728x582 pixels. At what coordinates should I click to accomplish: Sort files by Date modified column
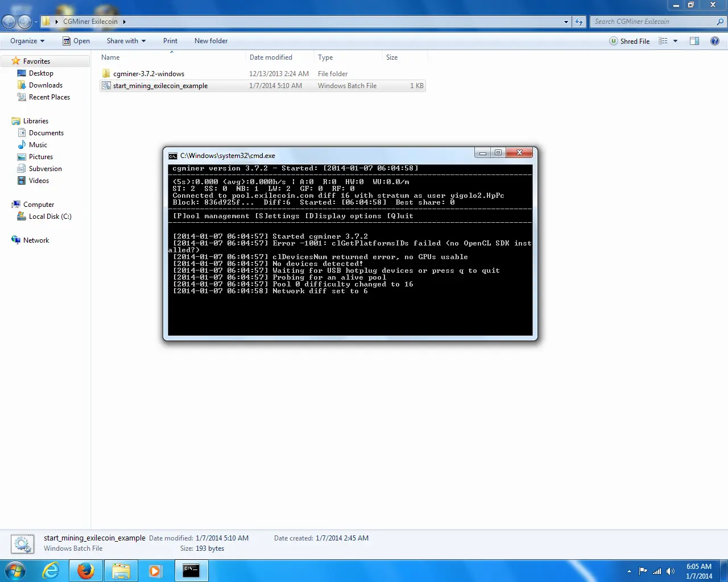[280, 57]
